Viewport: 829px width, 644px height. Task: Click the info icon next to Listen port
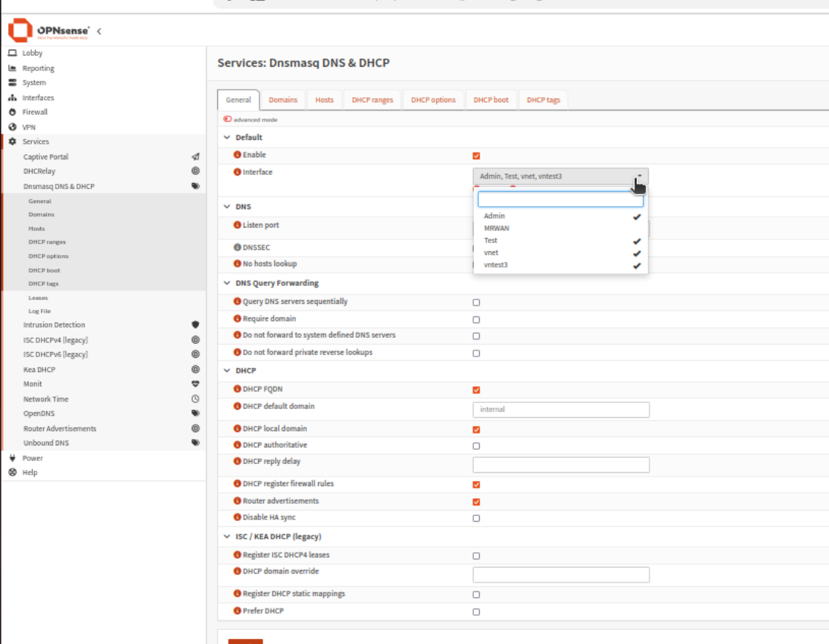click(x=237, y=225)
